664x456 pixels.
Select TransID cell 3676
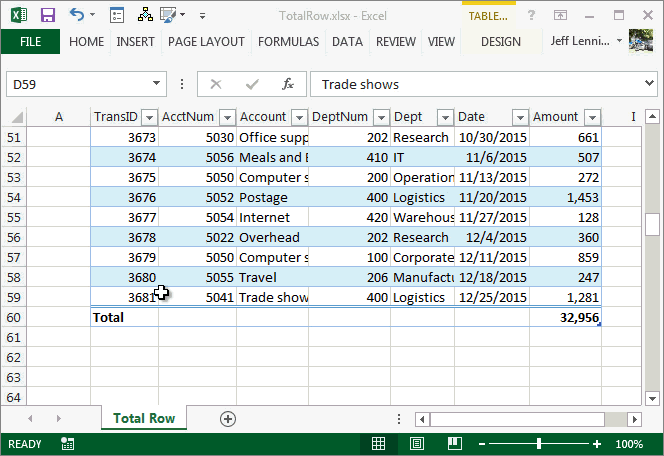point(124,198)
